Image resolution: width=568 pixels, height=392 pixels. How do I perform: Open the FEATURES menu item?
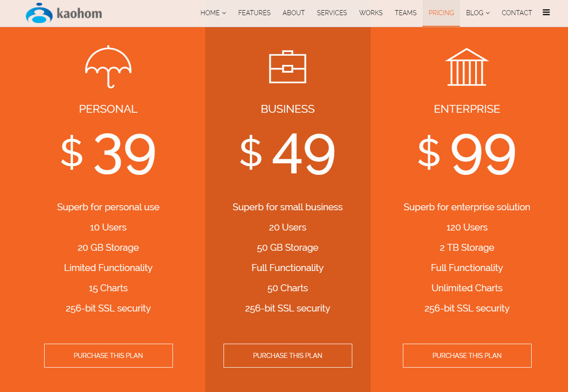[x=254, y=13]
